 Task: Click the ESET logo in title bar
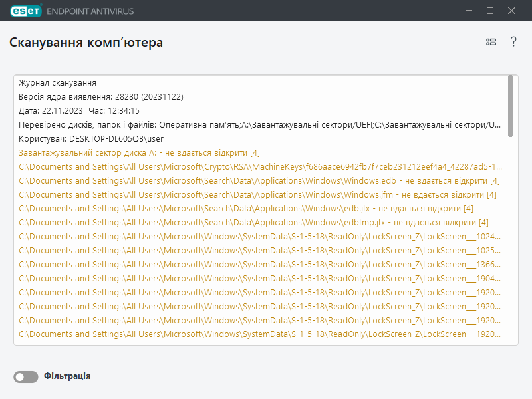pos(25,11)
